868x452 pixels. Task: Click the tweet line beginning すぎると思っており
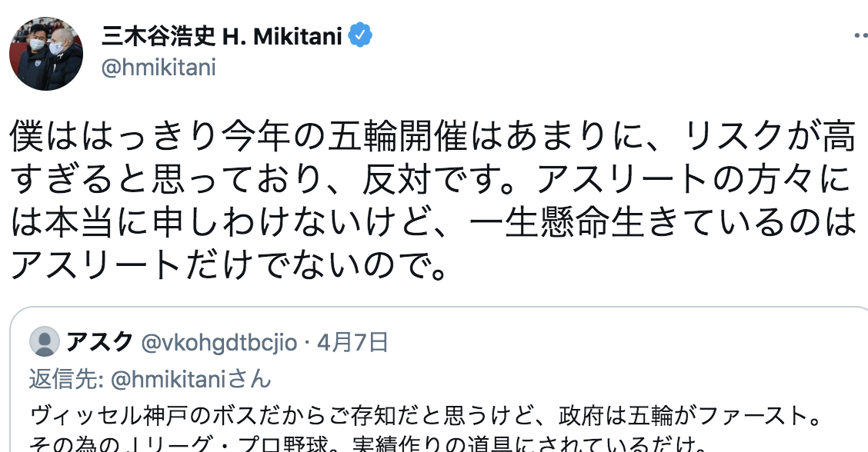coord(431,179)
